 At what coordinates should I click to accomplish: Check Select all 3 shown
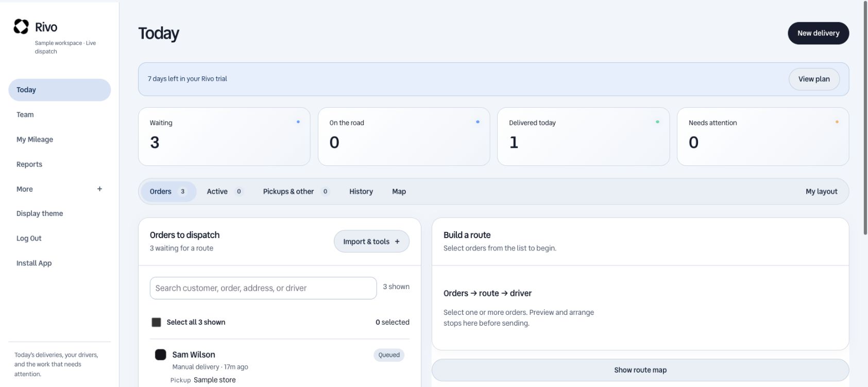click(156, 322)
